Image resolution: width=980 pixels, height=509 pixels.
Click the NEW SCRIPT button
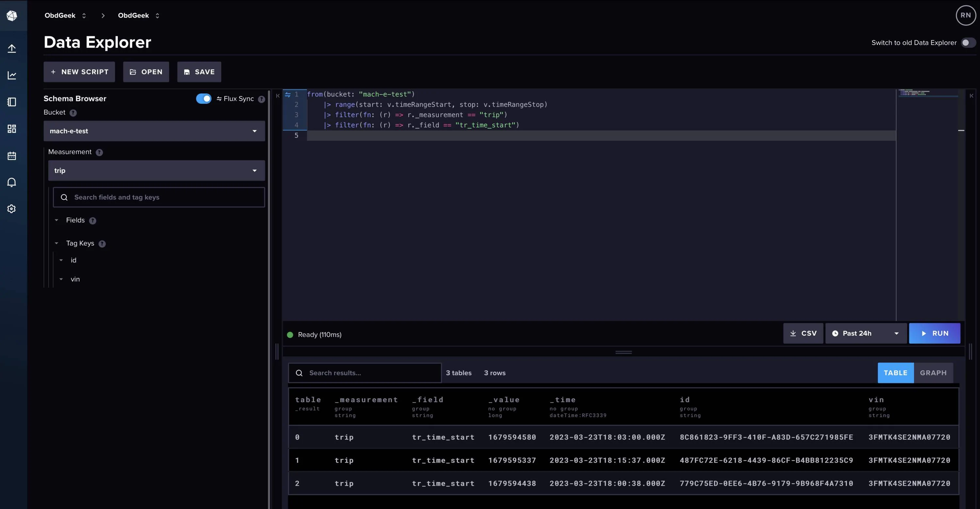click(79, 72)
